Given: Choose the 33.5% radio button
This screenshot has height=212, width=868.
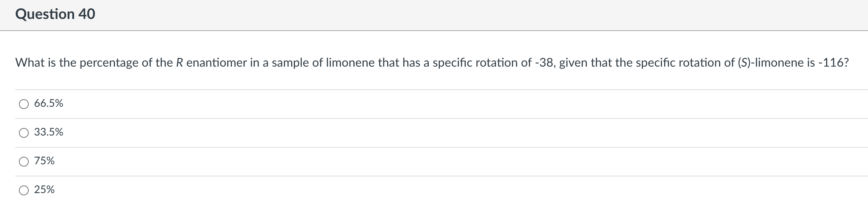Looking at the screenshot, I should pyautogui.click(x=24, y=133).
